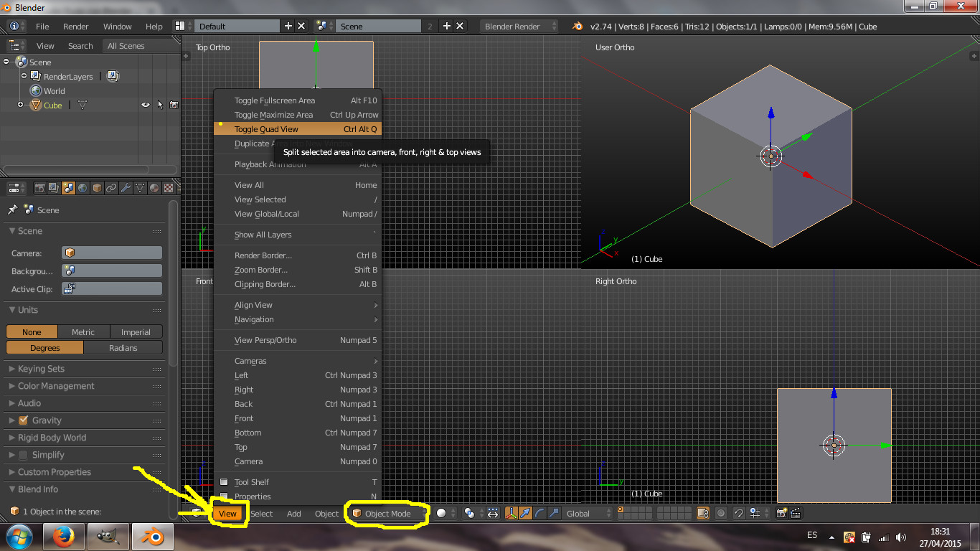Click the OpenGL render animation clapper icon
This screenshot has height=551, width=980.
click(796, 513)
